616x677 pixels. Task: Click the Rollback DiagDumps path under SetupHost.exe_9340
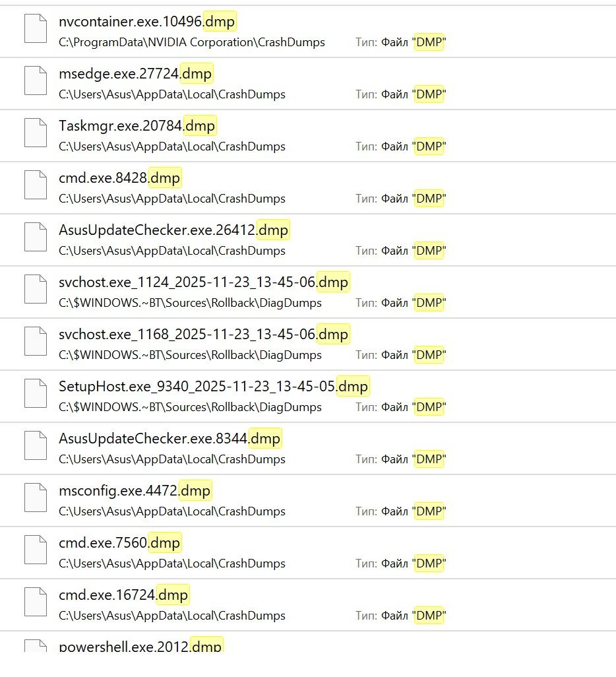(190, 407)
